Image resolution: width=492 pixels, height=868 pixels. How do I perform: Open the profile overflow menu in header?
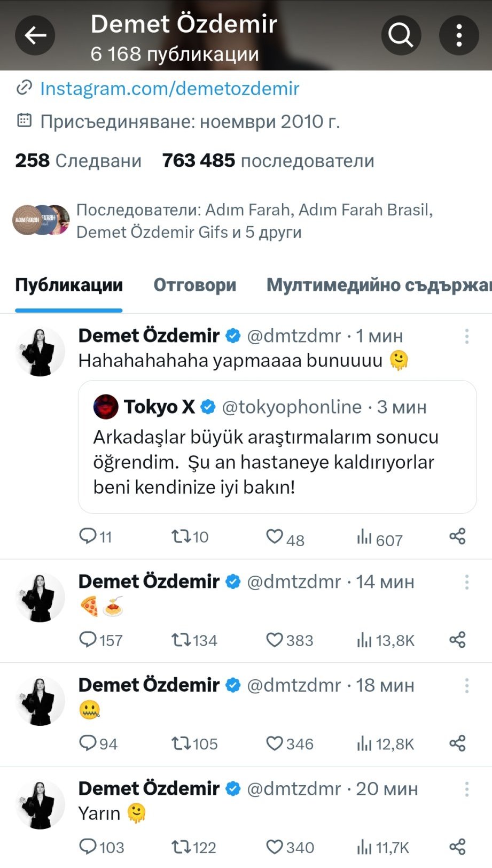(459, 36)
